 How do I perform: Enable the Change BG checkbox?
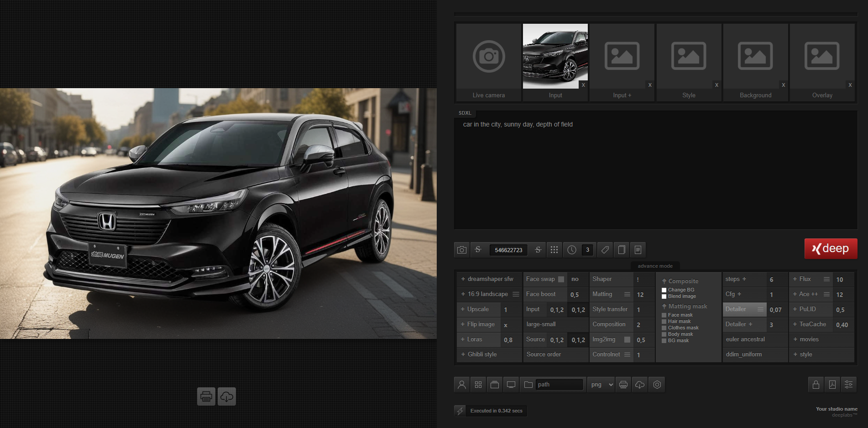pos(664,290)
